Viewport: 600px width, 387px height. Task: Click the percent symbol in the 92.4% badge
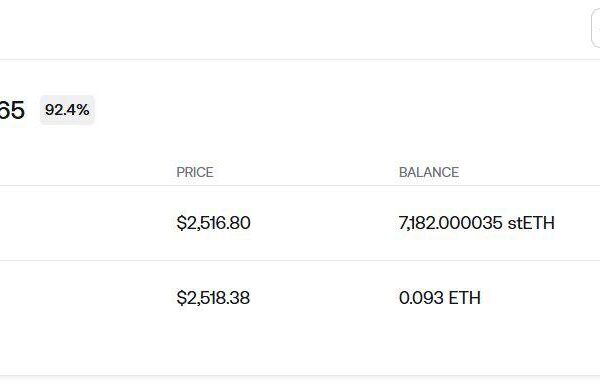(83, 110)
